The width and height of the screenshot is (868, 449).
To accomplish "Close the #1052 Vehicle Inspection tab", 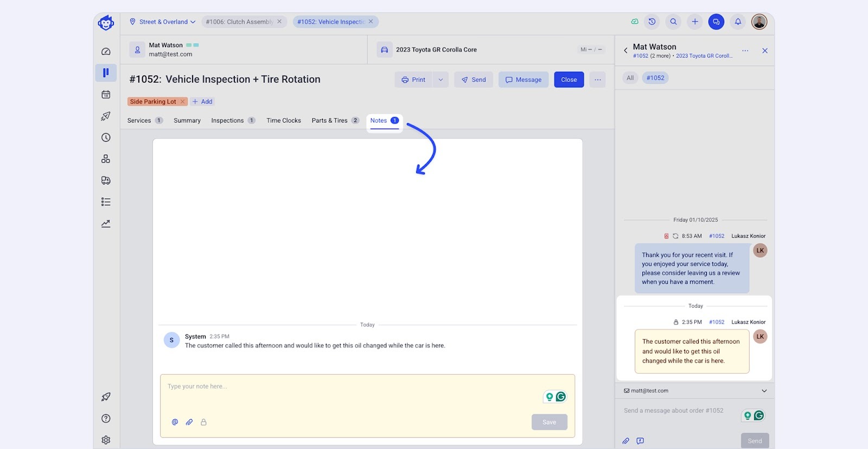I will point(371,22).
